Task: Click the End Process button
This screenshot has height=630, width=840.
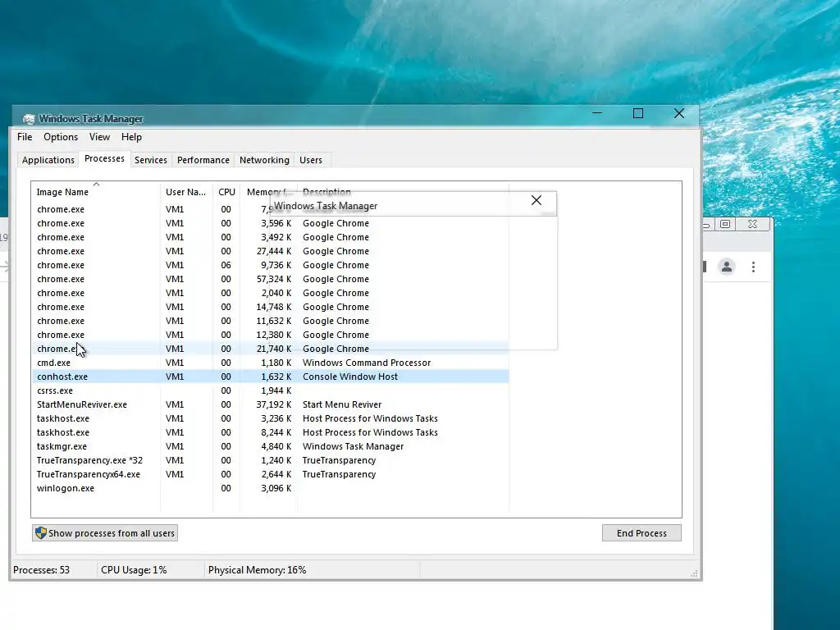Action: pyautogui.click(x=641, y=533)
